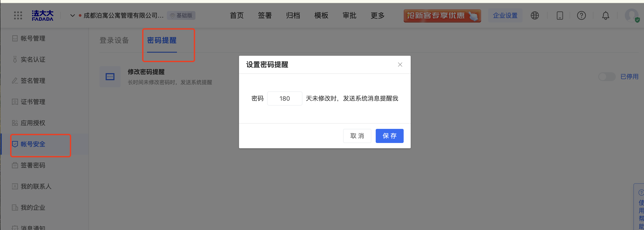Open the 首页 nav item
The image size is (644, 230).
pos(237,15)
